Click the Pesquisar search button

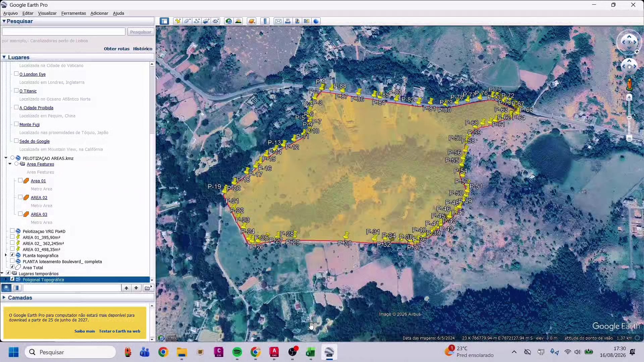[x=141, y=32]
